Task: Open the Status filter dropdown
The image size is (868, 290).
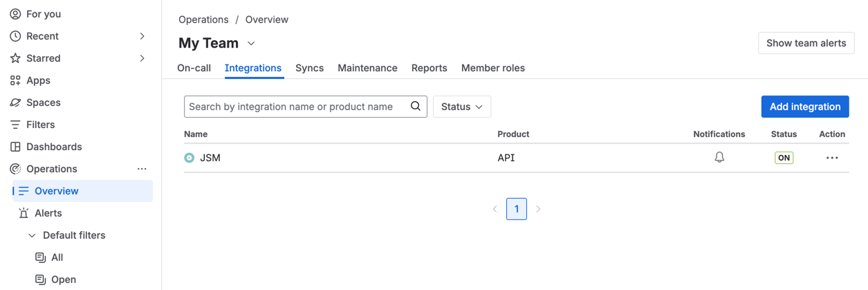Action: tap(461, 107)
